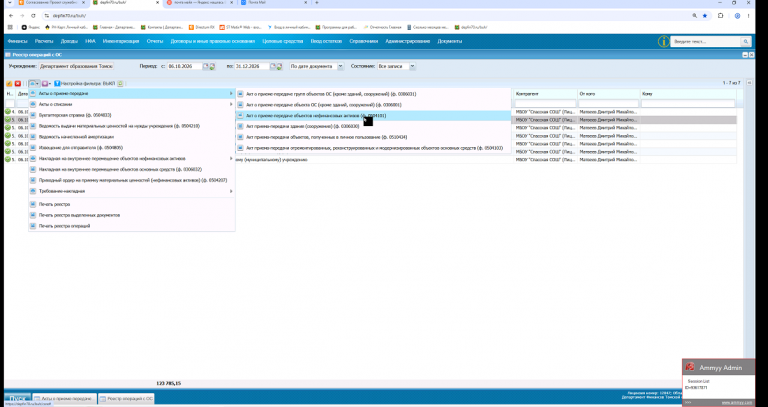
Task: Expand 'Требование-накладная' submenu
Action: (x=132, y=191)
